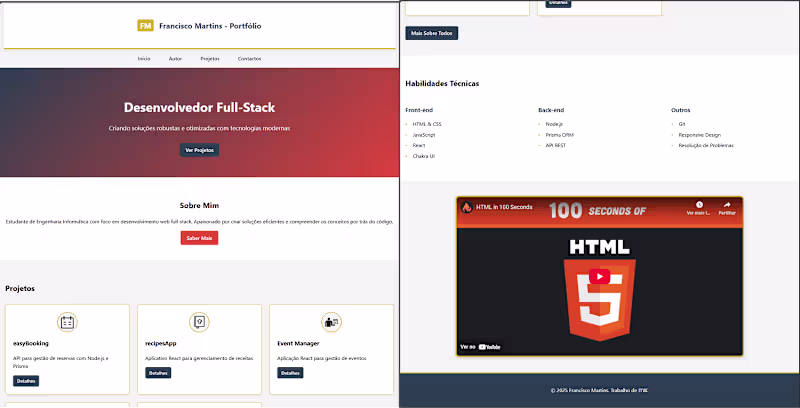Open the Projetos menu item
800x408 pixels.
coord(210,59)
